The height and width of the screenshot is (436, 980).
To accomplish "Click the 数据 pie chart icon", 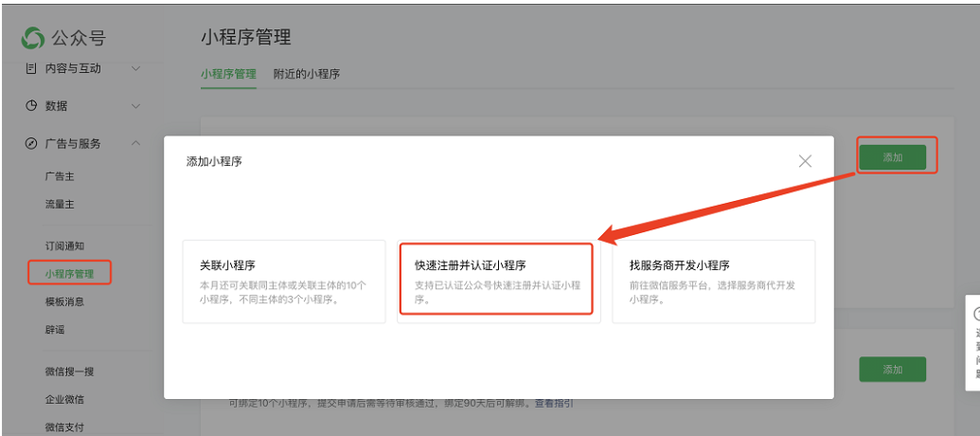I will [30, 106].
